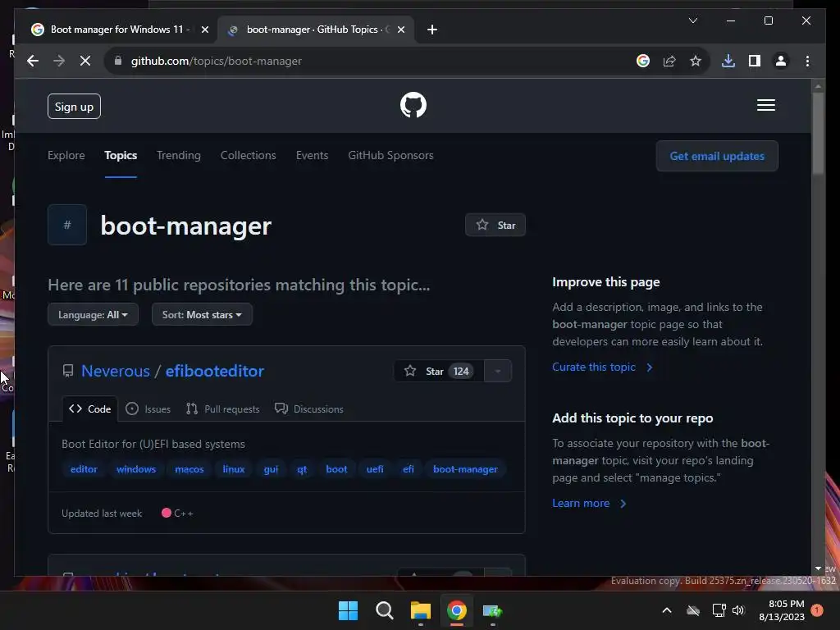Go back using the browser back arrow
The image size is (840, 630).
tap(33, 61)
